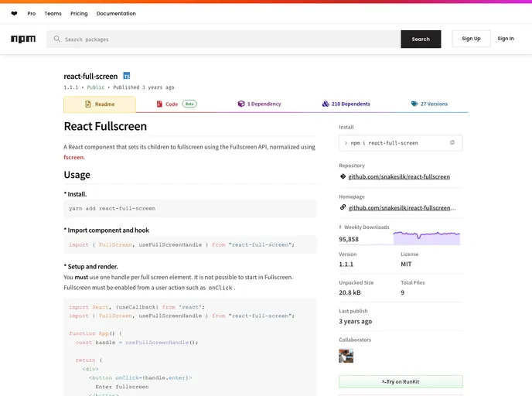
Task: Click the 'function App()' code line
Action: tap(95, 333)
